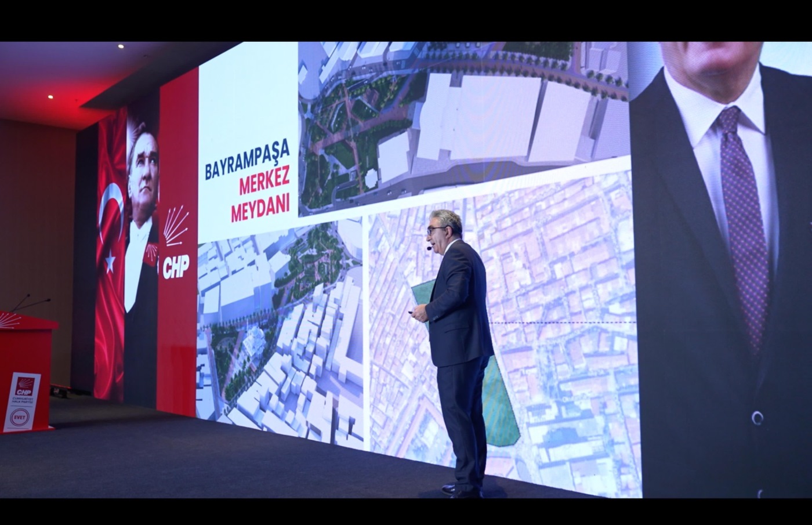The height and width of the screenshot is (525, 812).
Task: Click the crescent-and-star Turkish flag beside the portrait
Action: [111, 255]
